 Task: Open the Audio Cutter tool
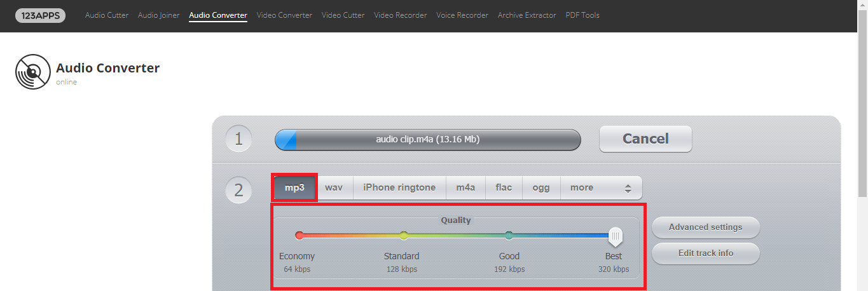tap(107, 15)
